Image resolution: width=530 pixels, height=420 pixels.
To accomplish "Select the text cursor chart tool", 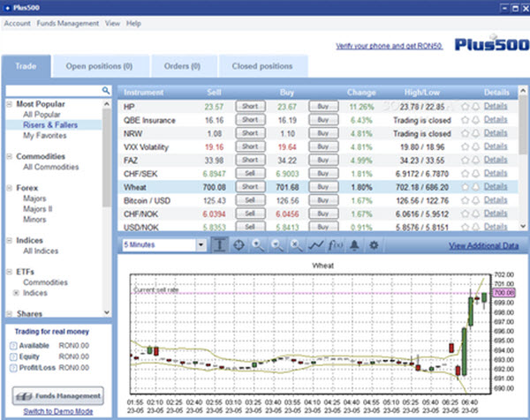I will click(x=220, y=245).
